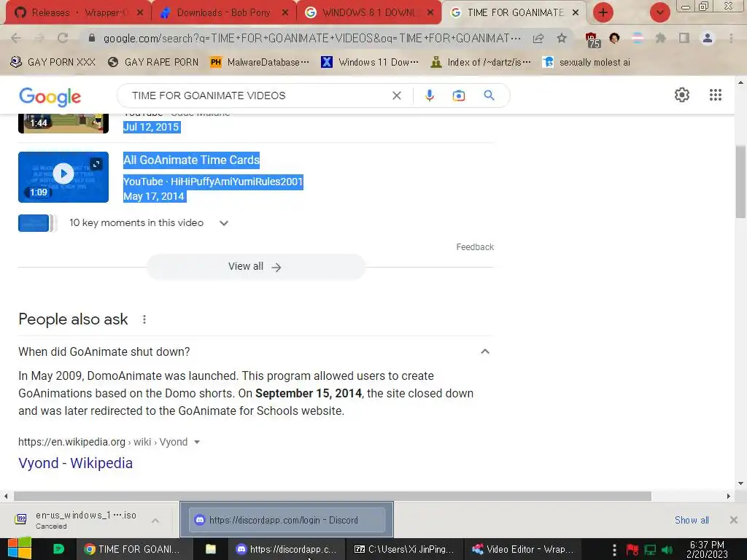747x560 pixels.
Task: Start voice search with the microphone
Action: [429, 96]
